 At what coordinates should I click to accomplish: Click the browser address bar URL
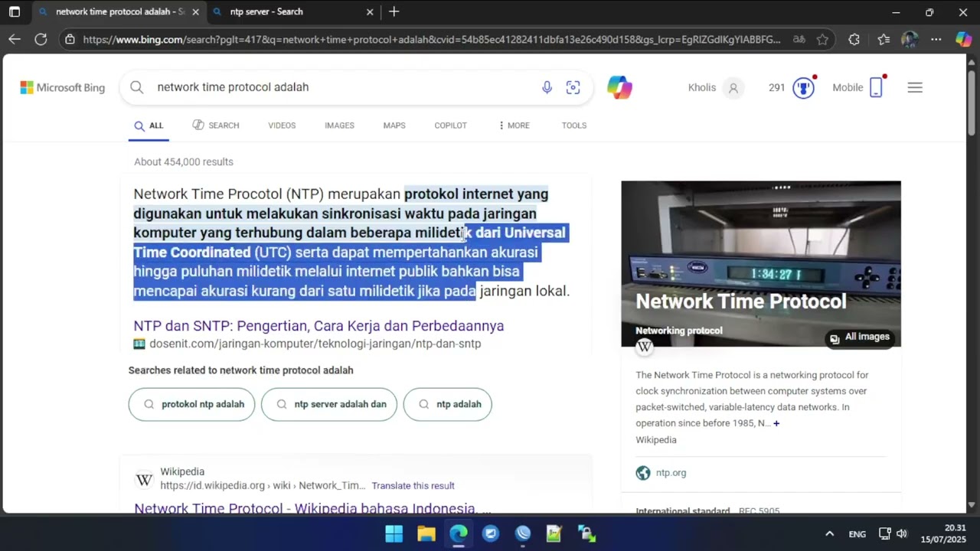pyautogui.click(x=432, y=40)
